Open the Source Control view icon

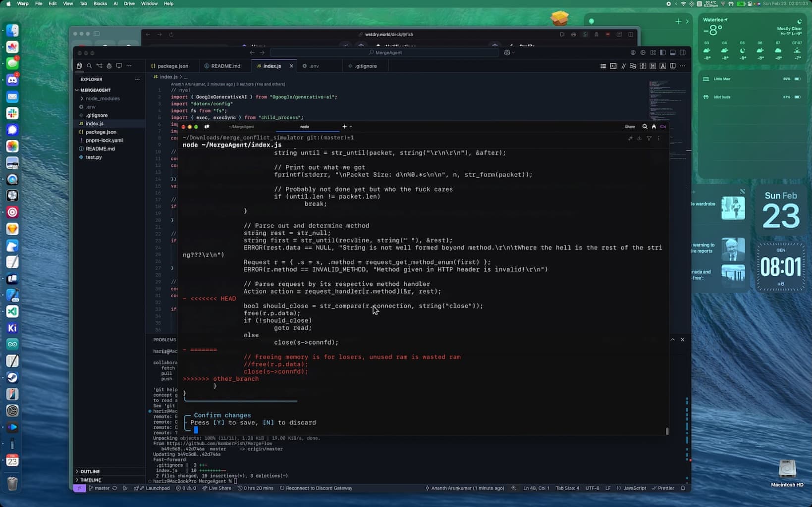coord(99,66)
